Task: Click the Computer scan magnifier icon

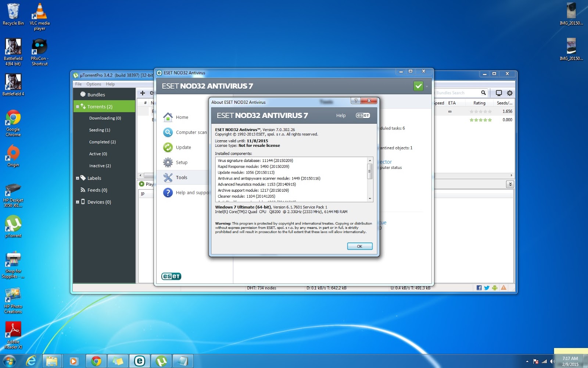Action: pyautogui.click(x=168, y=132)
